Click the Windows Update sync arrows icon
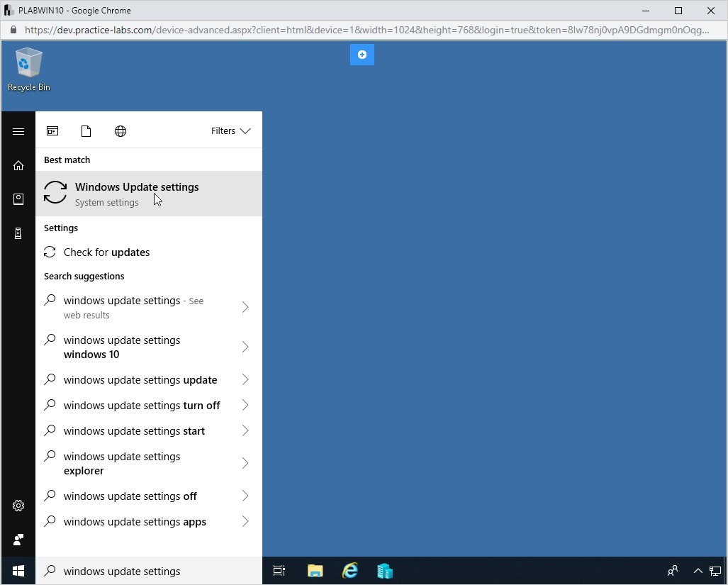728x585 pixels. coord(55,192)
